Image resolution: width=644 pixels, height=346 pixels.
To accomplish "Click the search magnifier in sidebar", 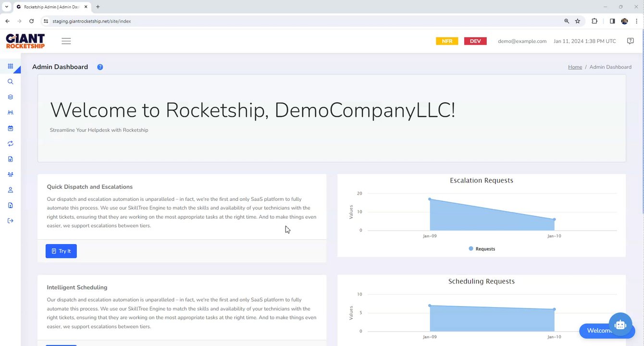I will (11, 82).
